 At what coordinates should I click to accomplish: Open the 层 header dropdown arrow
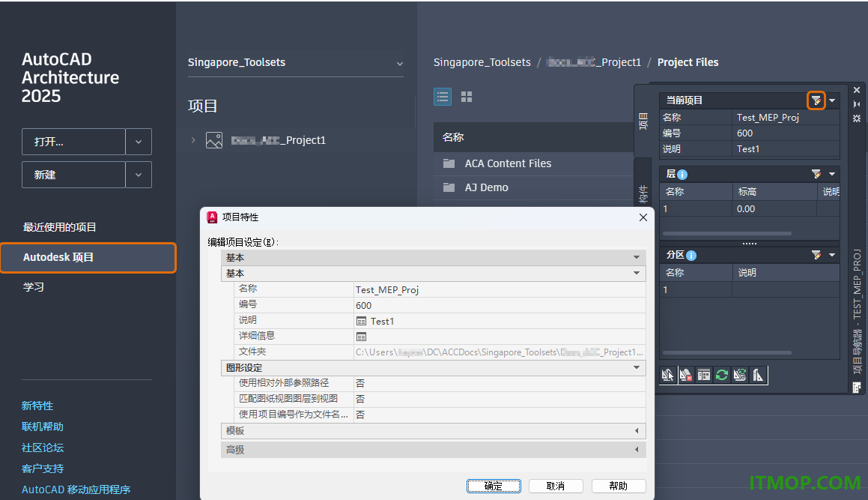(832, 174)
